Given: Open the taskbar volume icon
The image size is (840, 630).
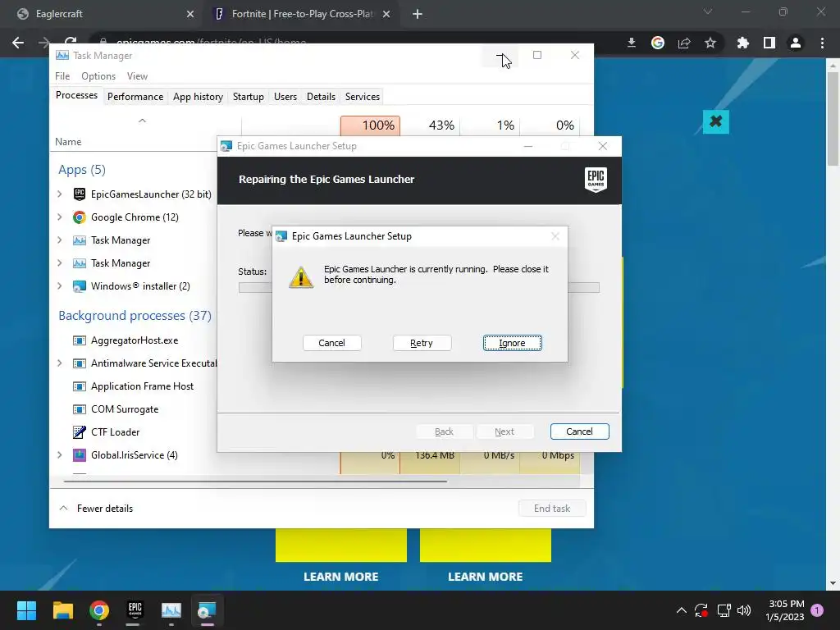Looking at the screenshot, I should pyautogui.click(x=744, y=610).
